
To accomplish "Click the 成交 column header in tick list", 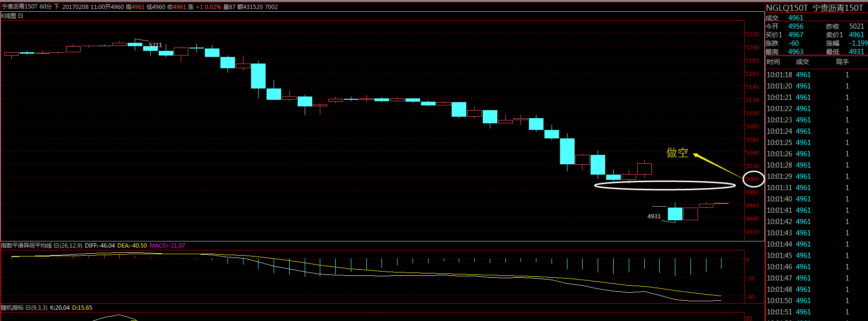I will (802, 62).
